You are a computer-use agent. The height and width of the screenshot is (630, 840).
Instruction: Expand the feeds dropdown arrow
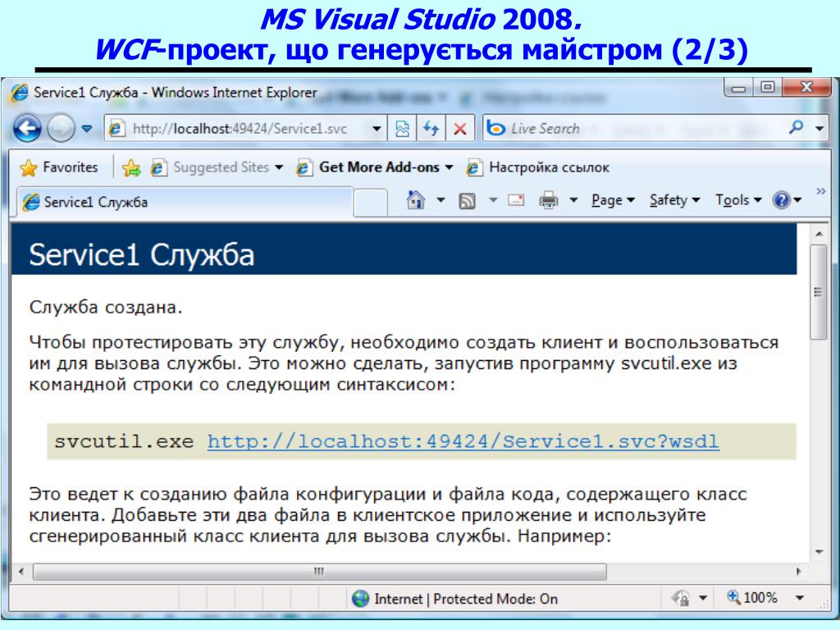pyautogui.click(x=493, y=200)
